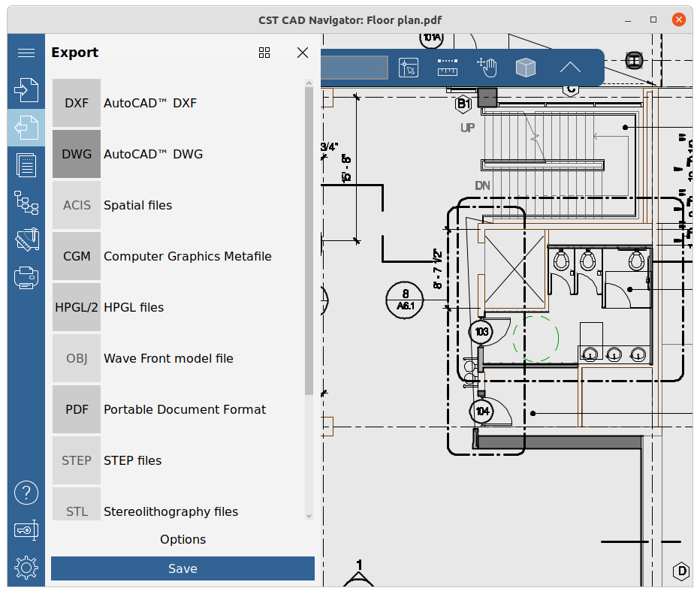The width and height of the screenshot is (700, 594).
Task: Select 'Spatial files' label
Action: pyautogui.click(x=137, y=205)
